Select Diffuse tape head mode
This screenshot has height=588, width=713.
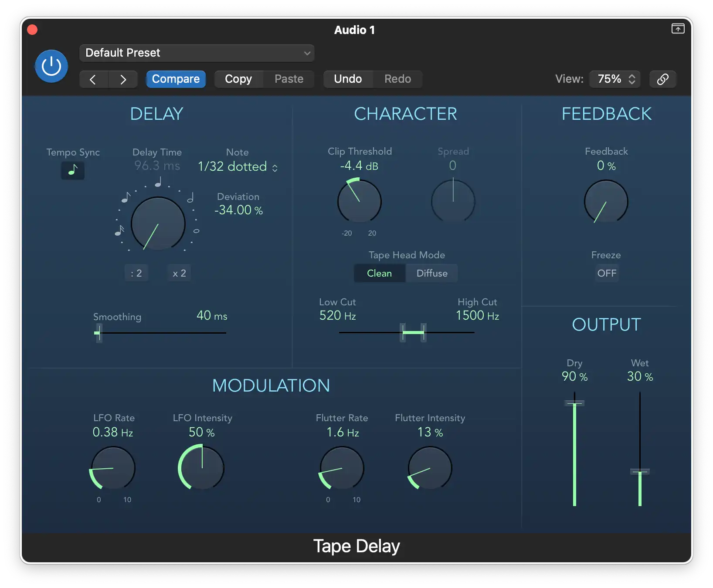point(432,273)
